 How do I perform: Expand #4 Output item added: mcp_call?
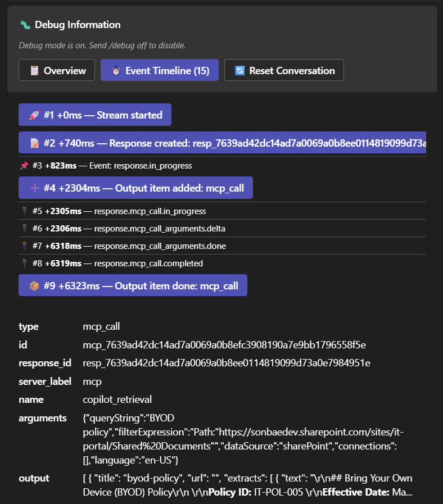pyautogui.click(x=135, y=188)
